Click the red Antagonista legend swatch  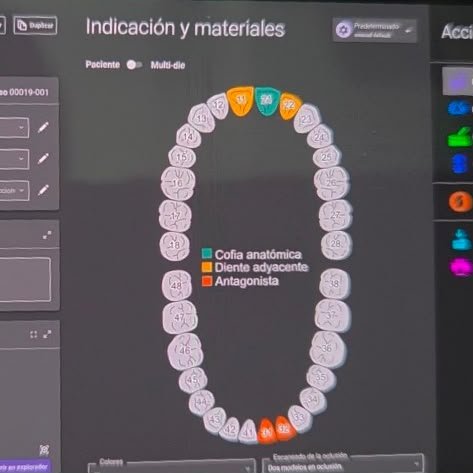click(207, 281)
